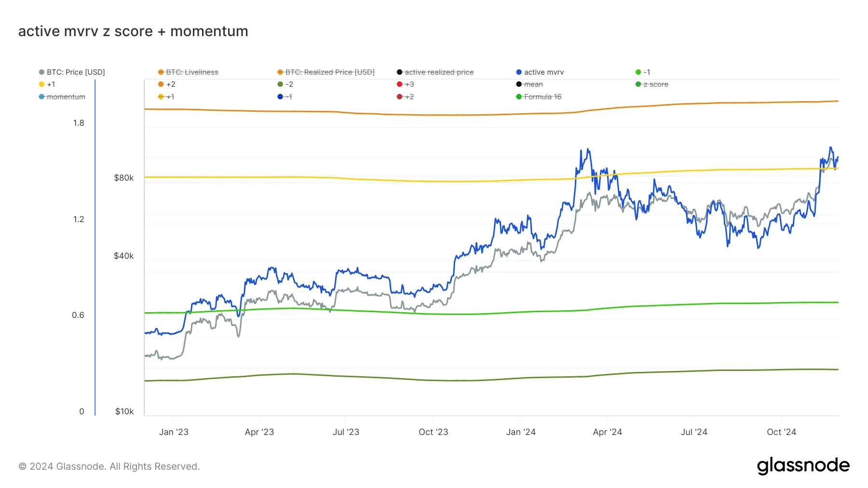Toggle the orange +2 band legend entry

(166, 84)
